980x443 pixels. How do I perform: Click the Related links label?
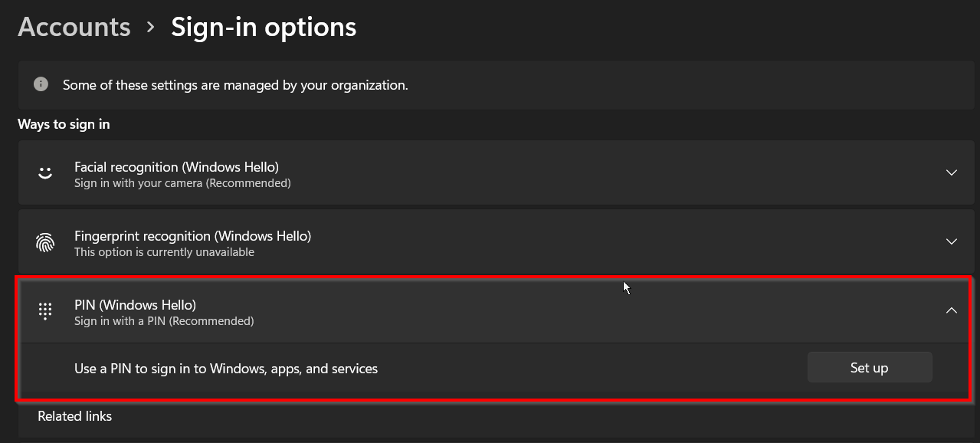tap(75, 416)
